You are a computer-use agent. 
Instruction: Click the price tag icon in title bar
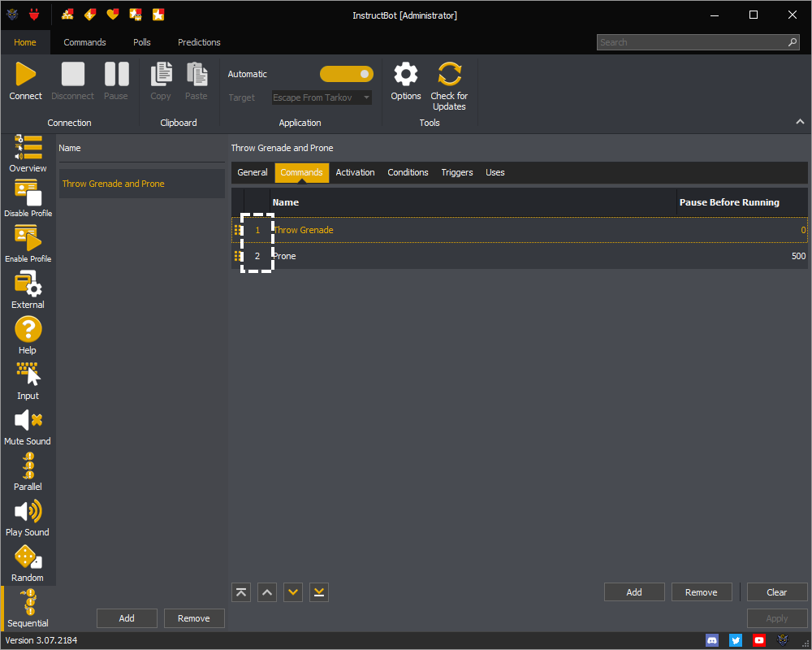pyautogui.click(x=90, y=15)
